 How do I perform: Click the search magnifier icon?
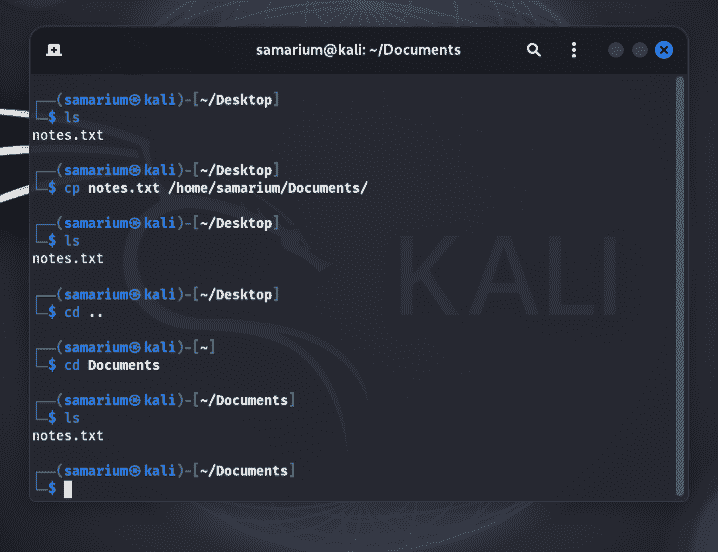point(533,50)
